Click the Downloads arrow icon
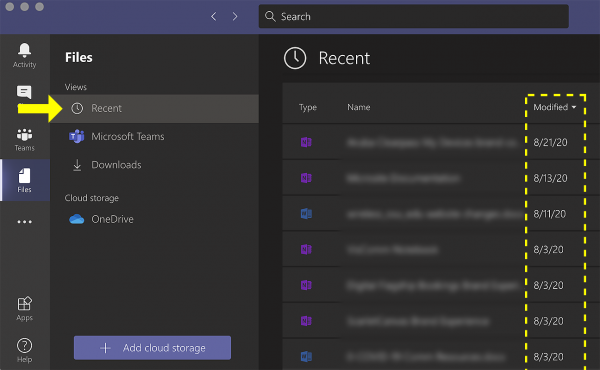This screenshot has height=370, width=600. point(77,165)
